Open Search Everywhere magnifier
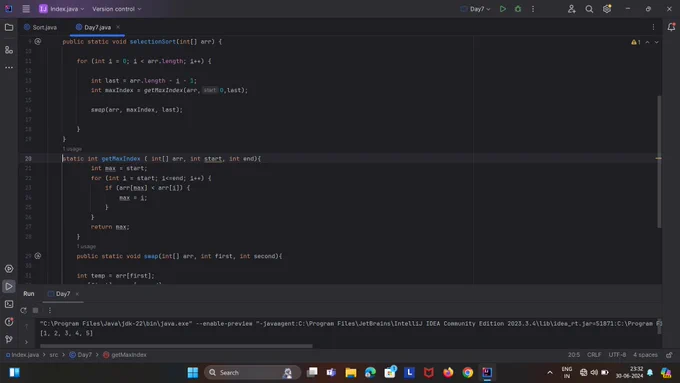 tap(589, 9)
